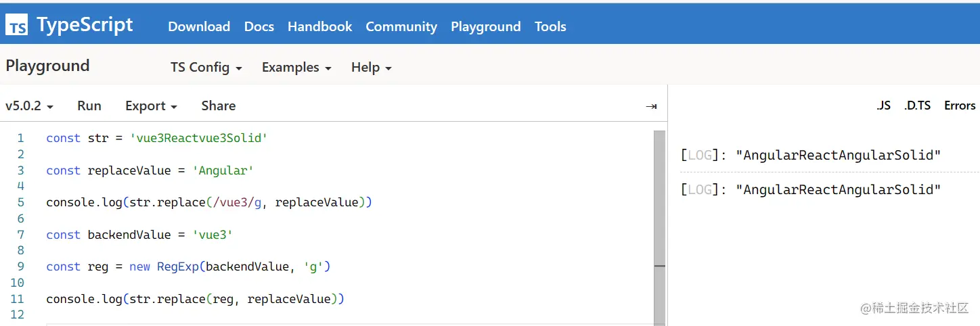Click the editor vertical scrollbar

click(659, 203)
